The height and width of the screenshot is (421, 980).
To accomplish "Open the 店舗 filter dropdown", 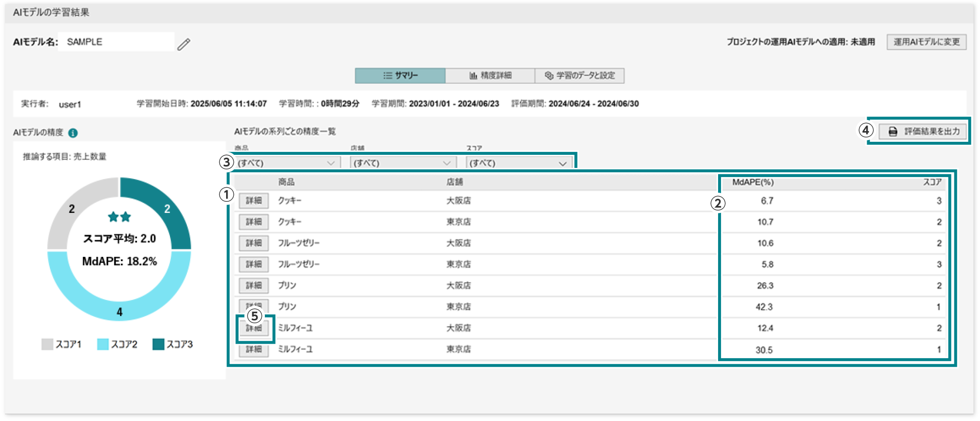I will pyautogui.click(x=403, y=163).
